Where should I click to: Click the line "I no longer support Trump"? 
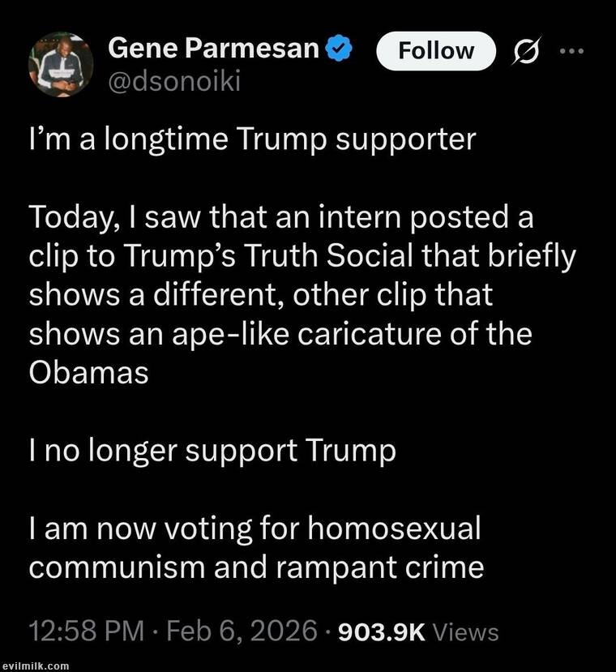click(x=212, y=451)
